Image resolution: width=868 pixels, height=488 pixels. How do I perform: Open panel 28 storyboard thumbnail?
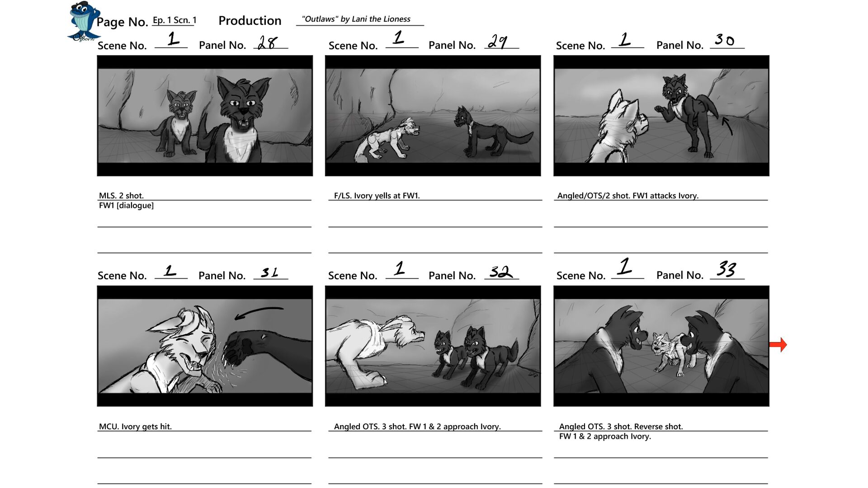point(205,116)
